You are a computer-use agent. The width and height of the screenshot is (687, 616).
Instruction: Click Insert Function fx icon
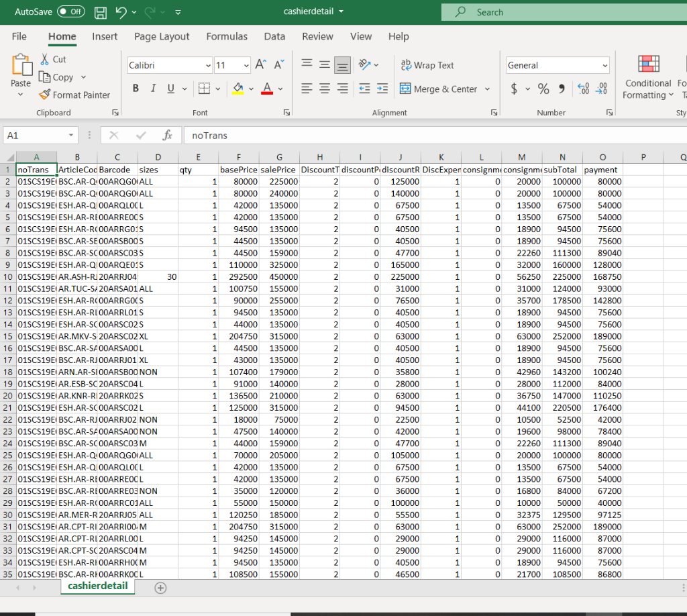pos(167,136)
